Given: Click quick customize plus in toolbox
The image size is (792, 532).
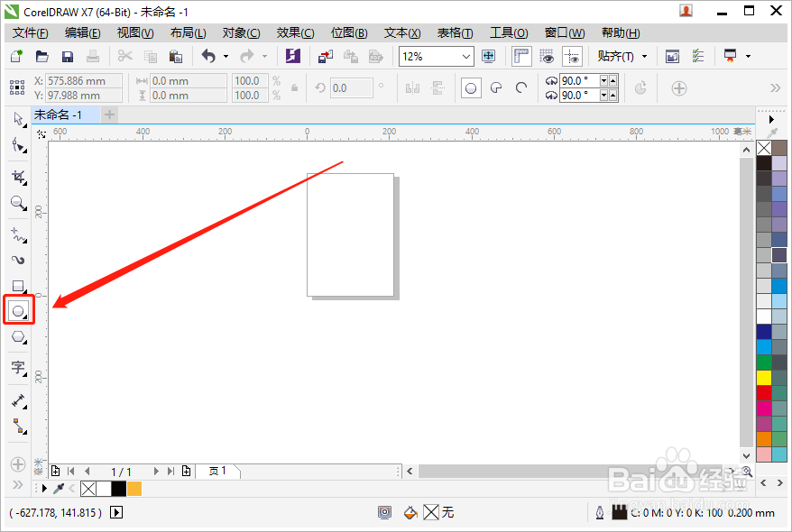Looking at the screenshot, I should [18, 464].
